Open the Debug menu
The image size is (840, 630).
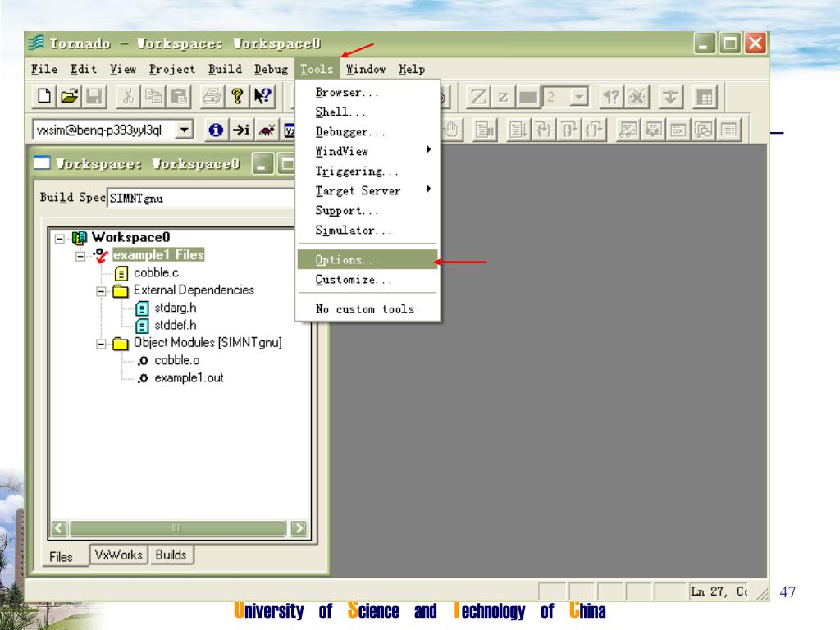pos(271,69)
